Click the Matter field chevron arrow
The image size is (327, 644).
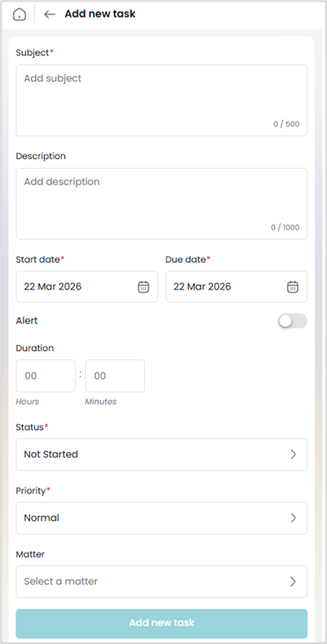tap(294, 582)
